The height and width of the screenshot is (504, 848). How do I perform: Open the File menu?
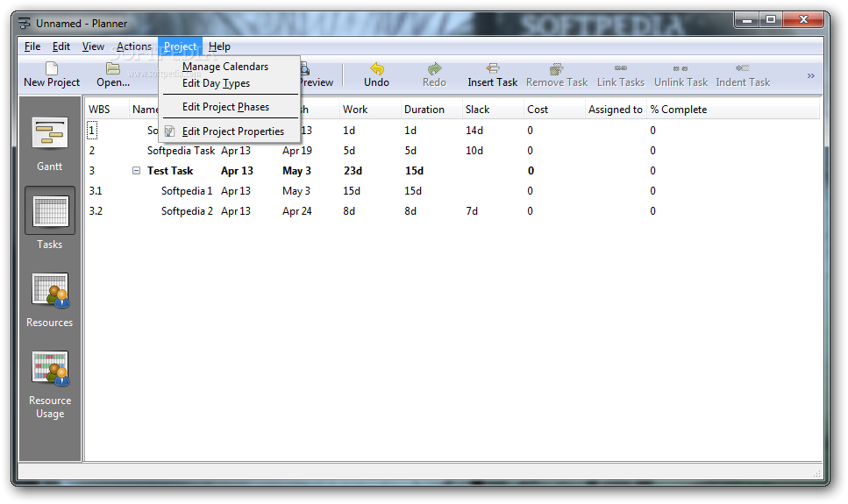click(x=32, y=46)
